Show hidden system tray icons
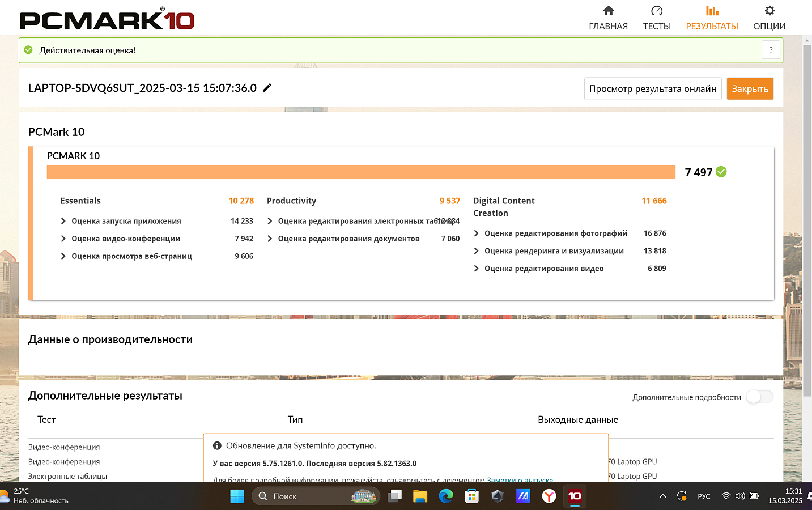812x510 pixels. tap(663, 496)
